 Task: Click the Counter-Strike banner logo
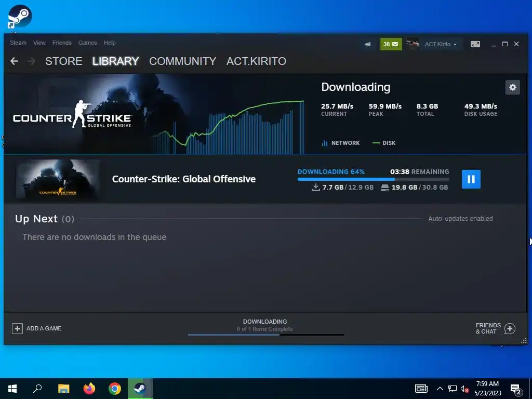[x=72, y=114]
